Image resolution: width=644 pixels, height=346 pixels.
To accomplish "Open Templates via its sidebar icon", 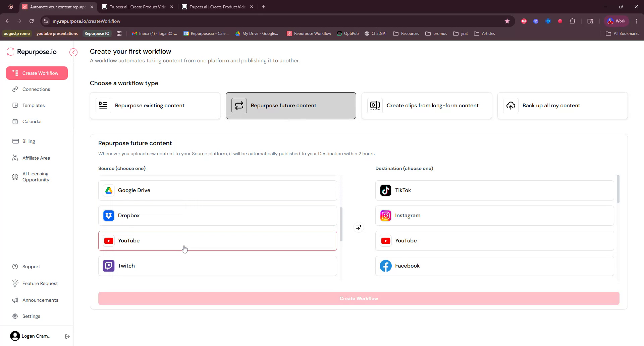I will pyautogui.click(x=15, y=105).
